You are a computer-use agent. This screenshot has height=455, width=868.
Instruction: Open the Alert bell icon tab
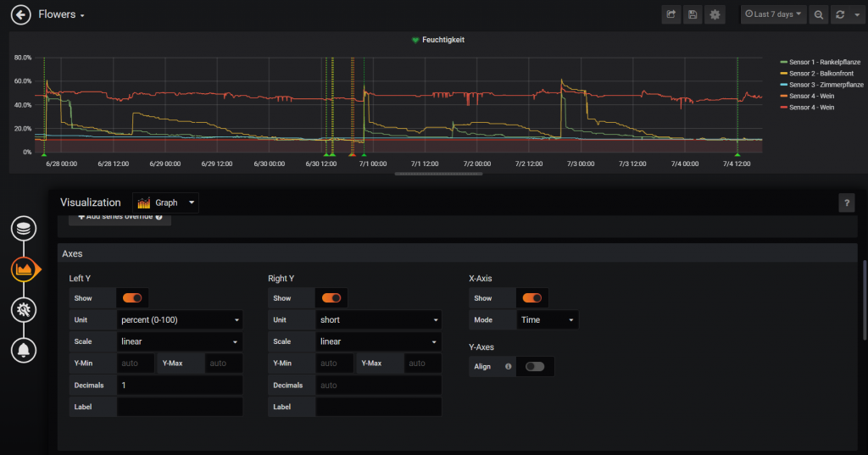[24, 349]
